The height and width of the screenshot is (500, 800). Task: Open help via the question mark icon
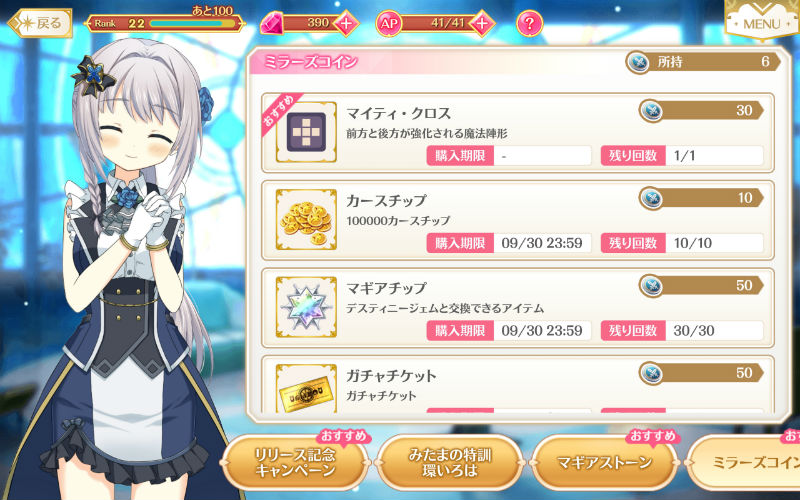point(529,23)
